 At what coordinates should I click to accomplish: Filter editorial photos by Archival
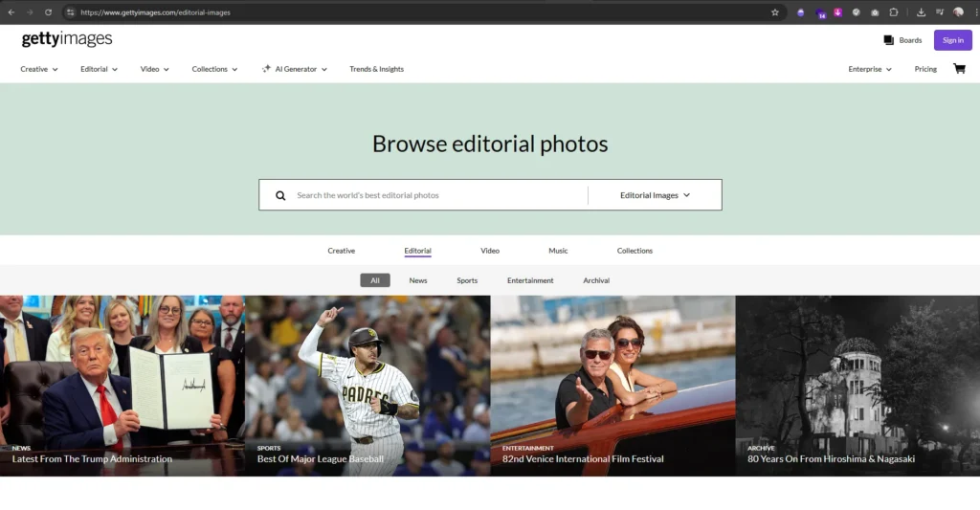pyautogui.click(x=596, y=280)
